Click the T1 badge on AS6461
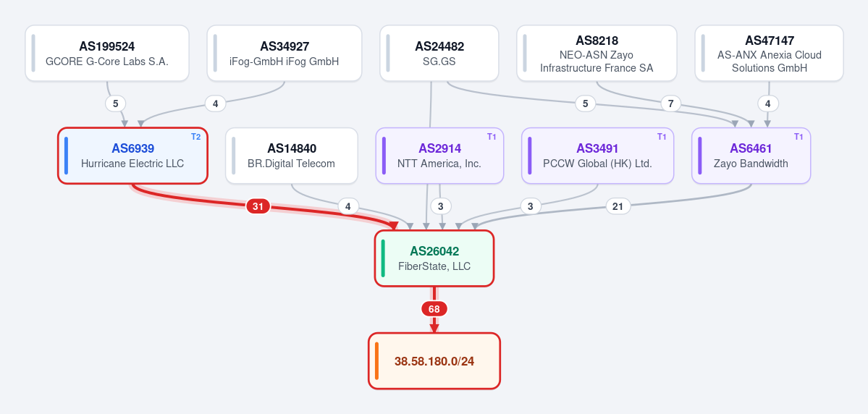 click(x=799, y=137)
